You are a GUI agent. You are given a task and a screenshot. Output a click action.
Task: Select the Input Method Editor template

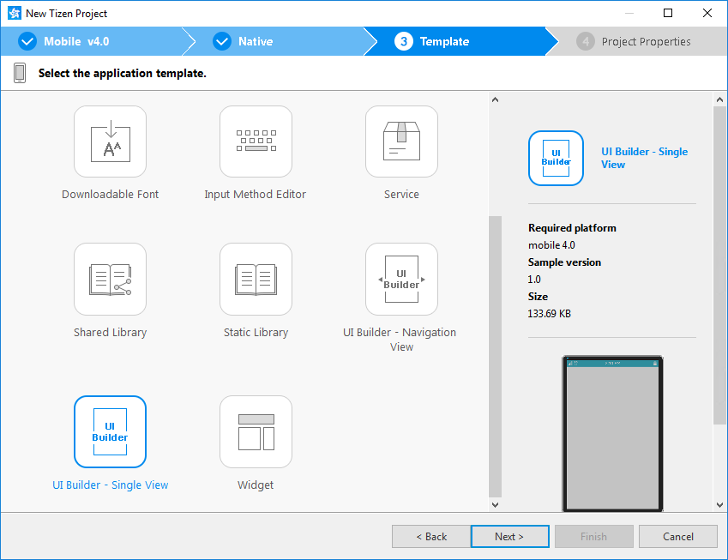click(x=255, y=142)
